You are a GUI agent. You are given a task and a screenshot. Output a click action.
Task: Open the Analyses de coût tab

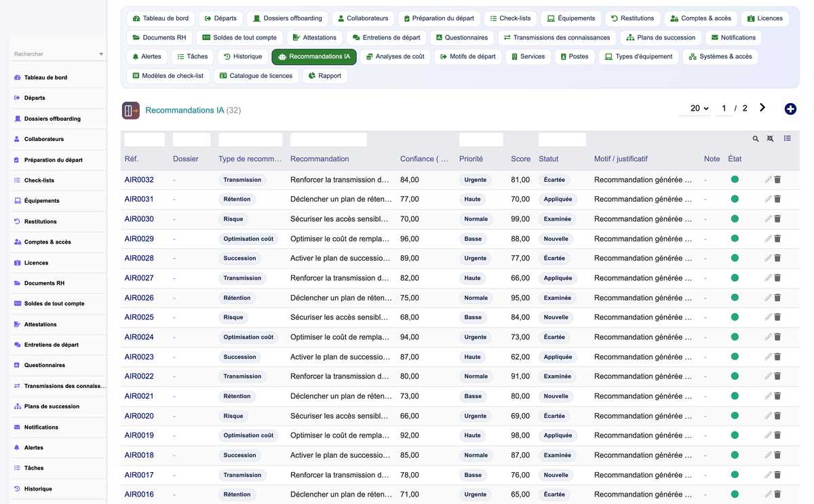pos(395,57)
